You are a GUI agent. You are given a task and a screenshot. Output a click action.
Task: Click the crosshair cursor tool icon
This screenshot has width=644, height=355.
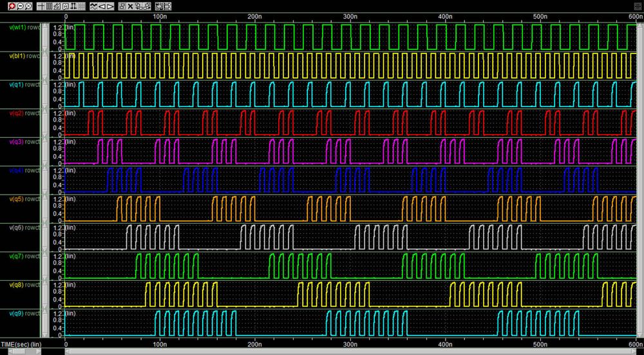click(x=41, y=6)
